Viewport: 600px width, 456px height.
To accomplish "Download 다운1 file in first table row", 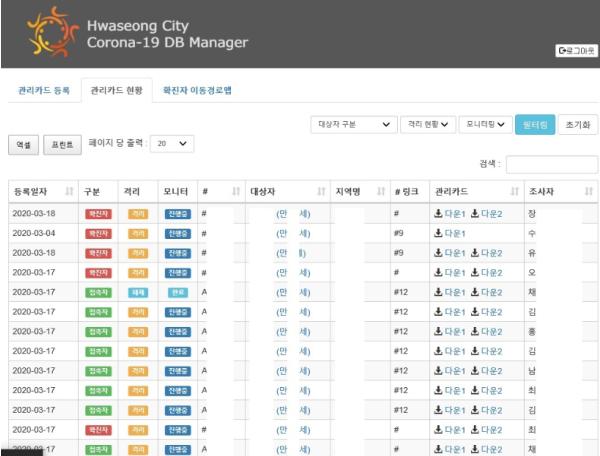I will pos(450,213).
